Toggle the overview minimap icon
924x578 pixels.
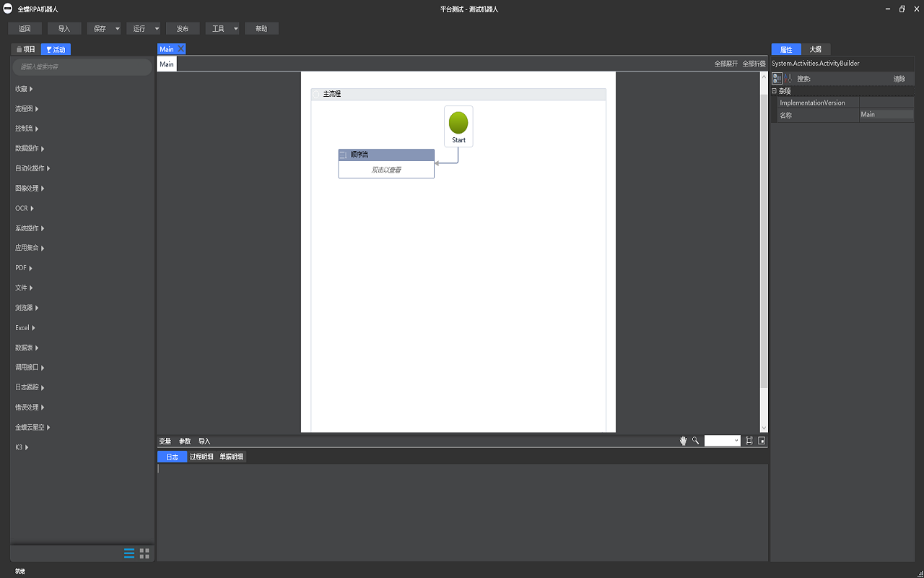[x=762, y=441]
